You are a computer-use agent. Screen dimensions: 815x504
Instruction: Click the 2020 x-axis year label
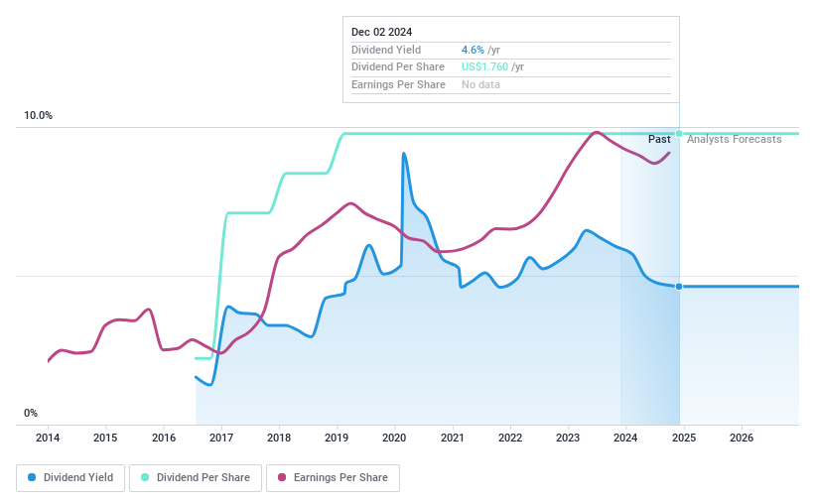394,438
